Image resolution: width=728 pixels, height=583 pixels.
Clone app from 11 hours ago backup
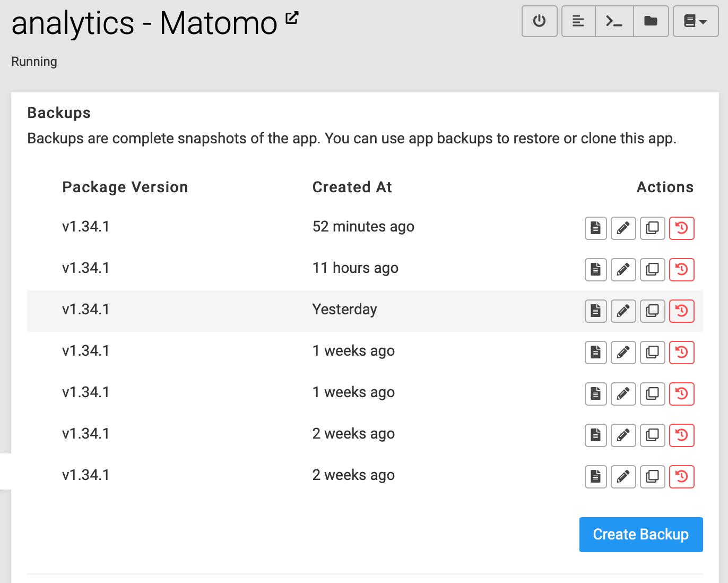click(653, 270)
